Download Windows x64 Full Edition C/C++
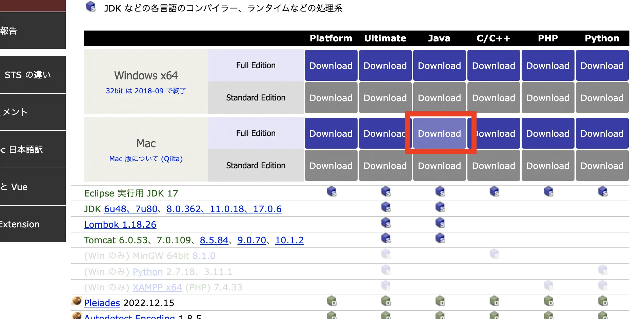The width and height of the screenshot is (644, 319). [494, 65]
